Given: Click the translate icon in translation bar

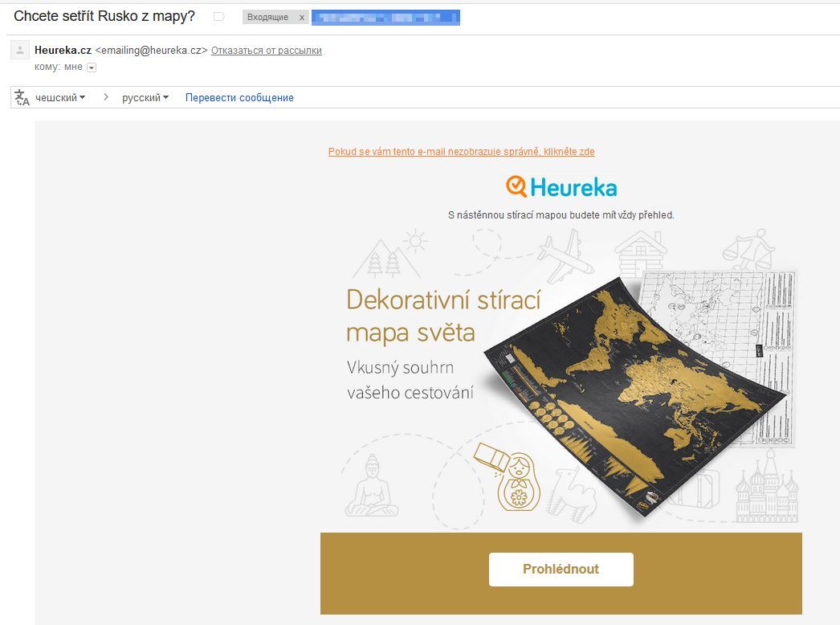Looking at the screenshot, I should 22,97.
